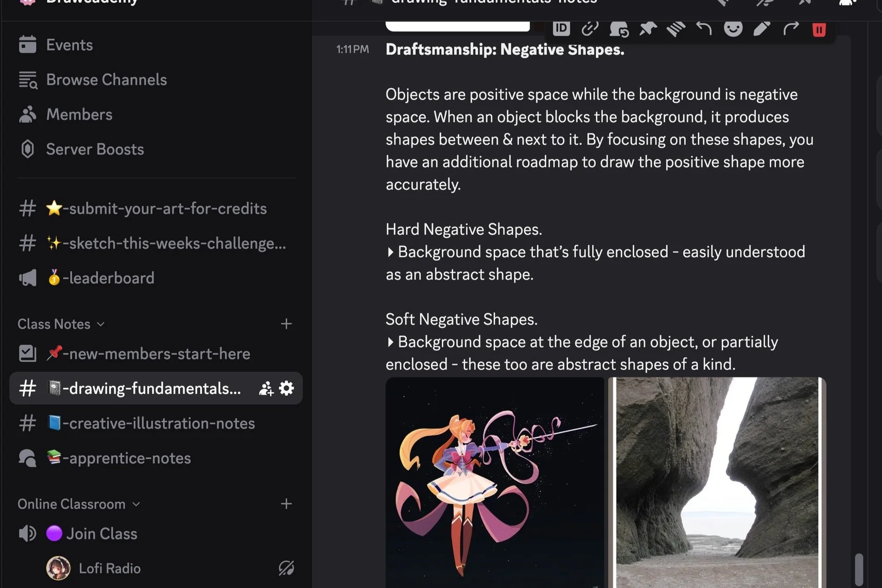Click the invite people icon on drawing-fundamentals
This screenshot has width=882, height=588.
[x=266, y=388]
